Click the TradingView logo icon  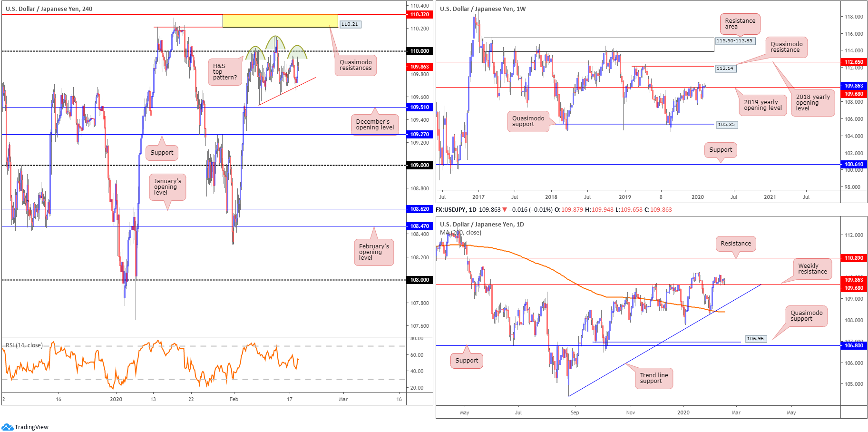pyautogui.click(x=7, y=427)
